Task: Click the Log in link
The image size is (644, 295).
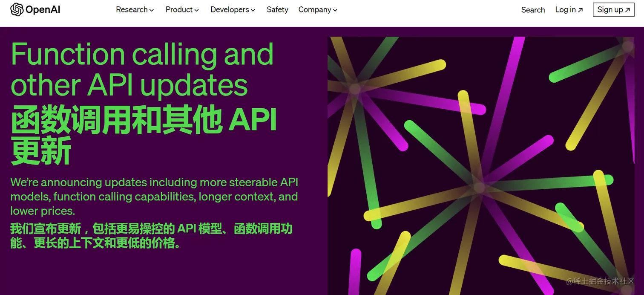Action: coord(569,10)
